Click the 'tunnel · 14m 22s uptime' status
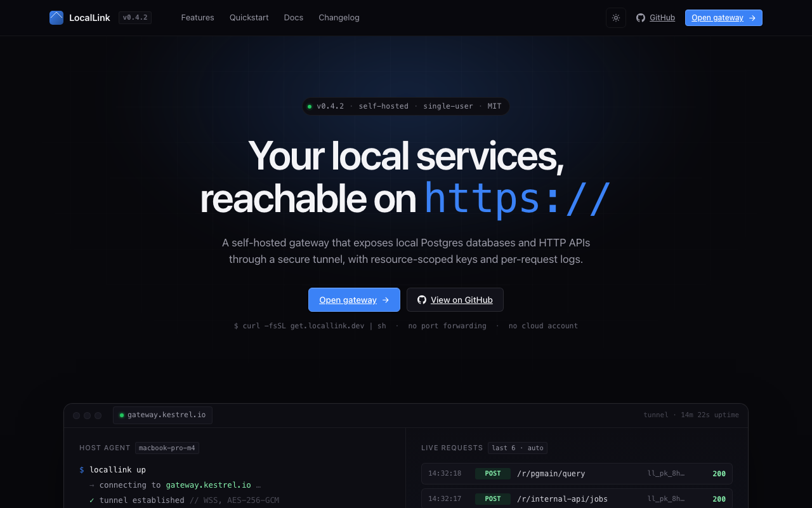 click(691, 415)
